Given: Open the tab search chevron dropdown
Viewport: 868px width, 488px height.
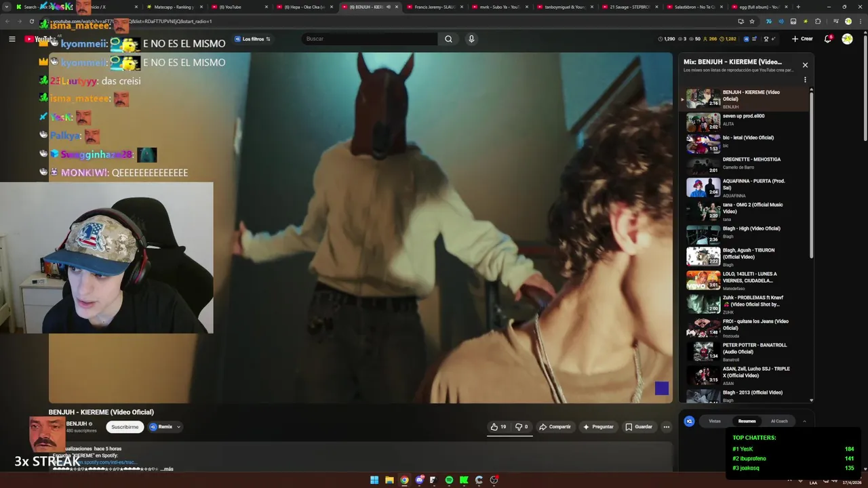Looking at the screenshot, I should tap(6, 7).
